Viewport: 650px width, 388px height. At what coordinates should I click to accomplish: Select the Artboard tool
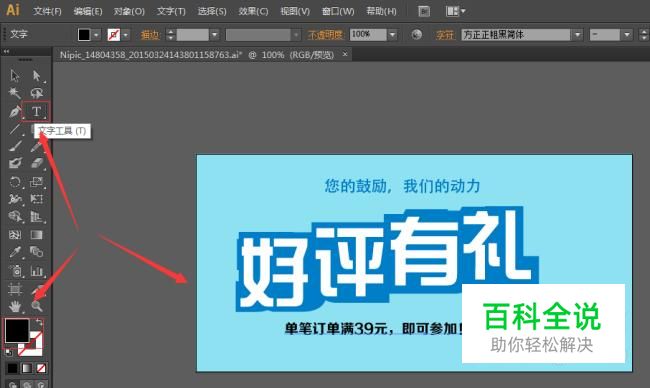click(x=15, y=289)
